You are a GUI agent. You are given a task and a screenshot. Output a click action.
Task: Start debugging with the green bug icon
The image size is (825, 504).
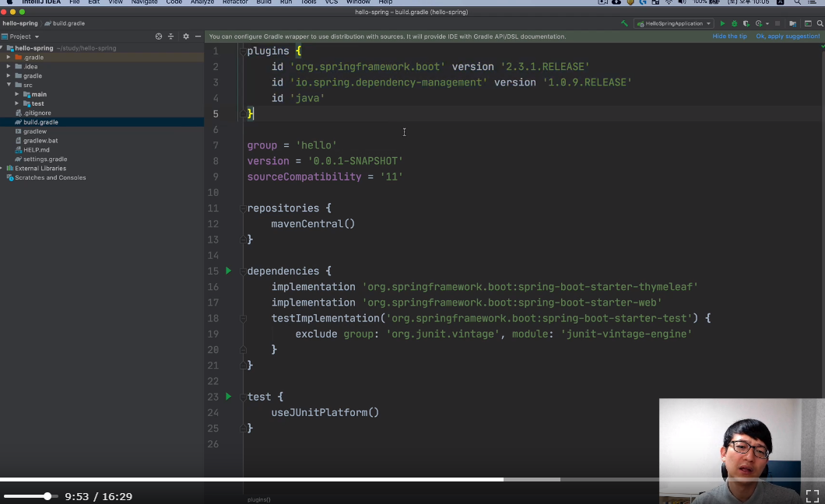(x=735, y=23)
